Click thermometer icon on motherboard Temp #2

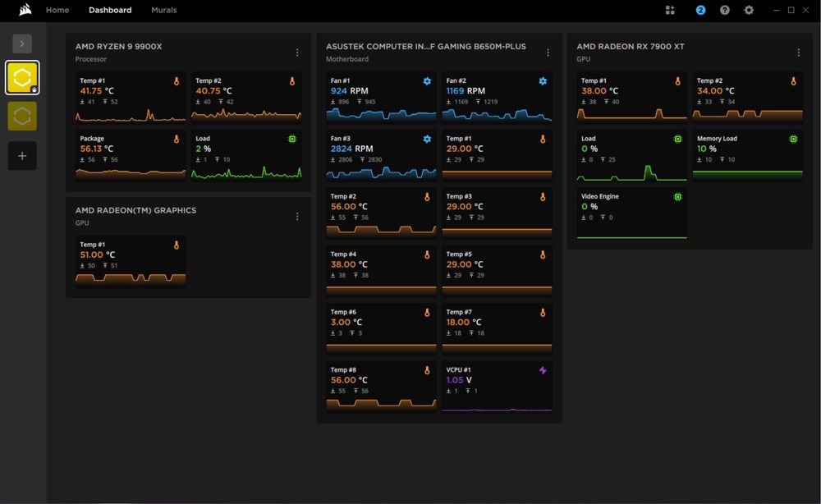click(427, 197)
